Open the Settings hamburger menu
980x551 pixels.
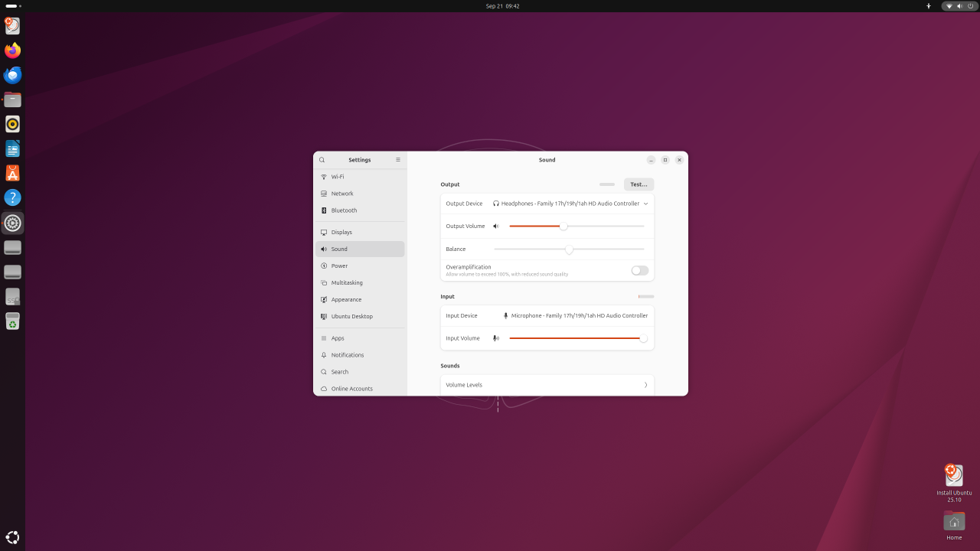click(398, 160)
